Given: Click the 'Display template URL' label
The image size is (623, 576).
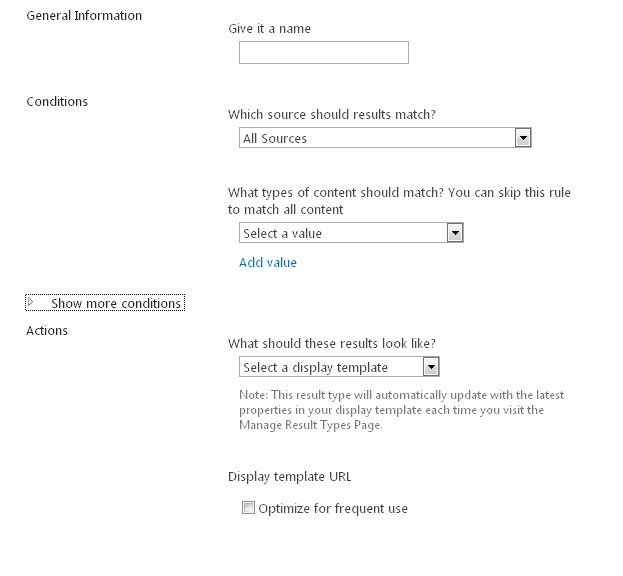Looking at the screenshot, I should point(290,477).
